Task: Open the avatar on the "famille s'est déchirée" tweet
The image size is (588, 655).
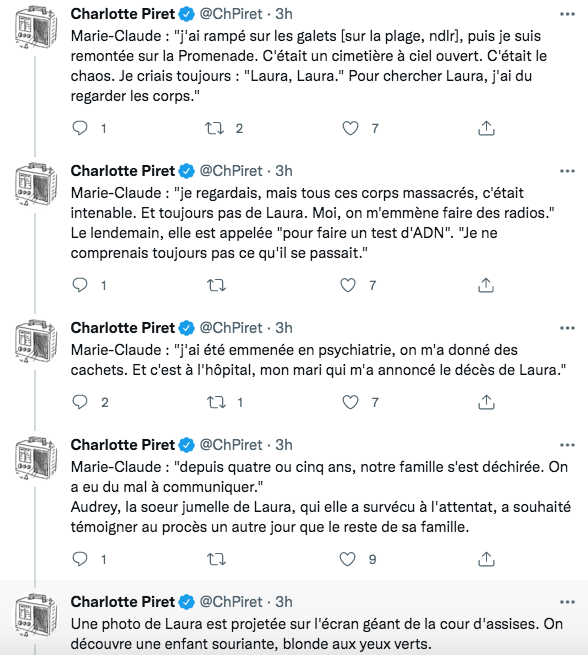Action: 36,457
